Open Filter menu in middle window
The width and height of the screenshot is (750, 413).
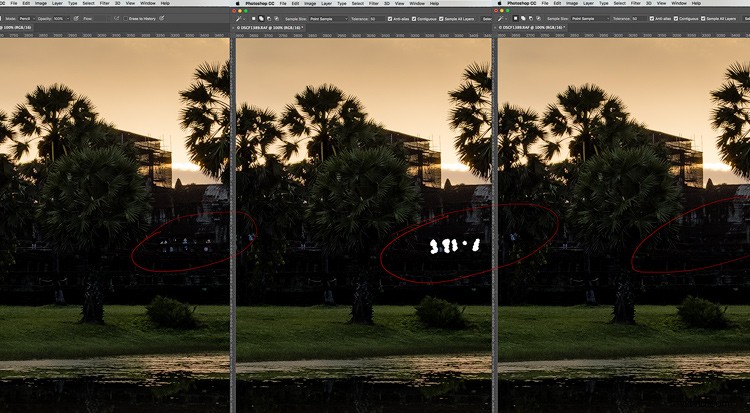coord(374,3)
